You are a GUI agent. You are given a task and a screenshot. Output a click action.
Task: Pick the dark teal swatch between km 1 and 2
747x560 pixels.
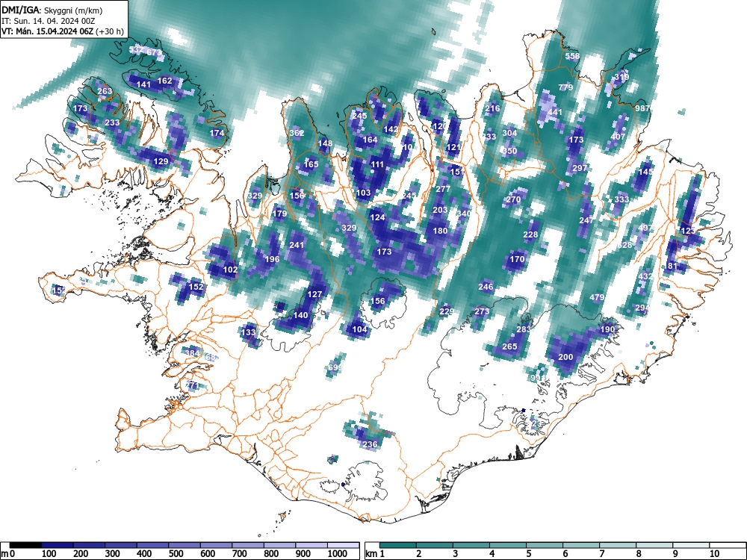tap(398, 545)
